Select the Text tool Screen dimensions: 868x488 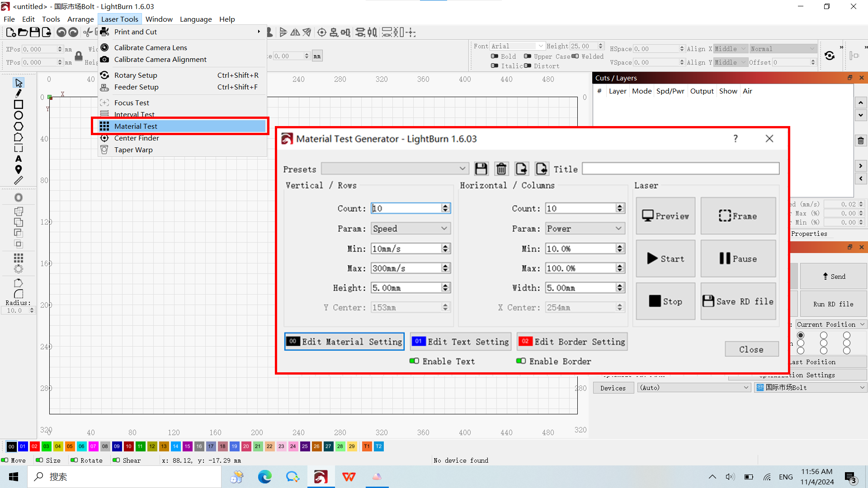(x=19, y=159)
